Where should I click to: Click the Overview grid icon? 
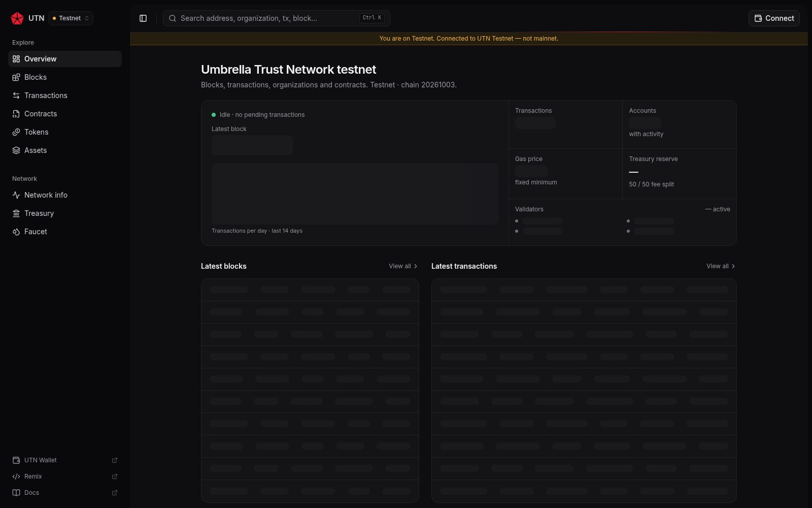[16, 59]
